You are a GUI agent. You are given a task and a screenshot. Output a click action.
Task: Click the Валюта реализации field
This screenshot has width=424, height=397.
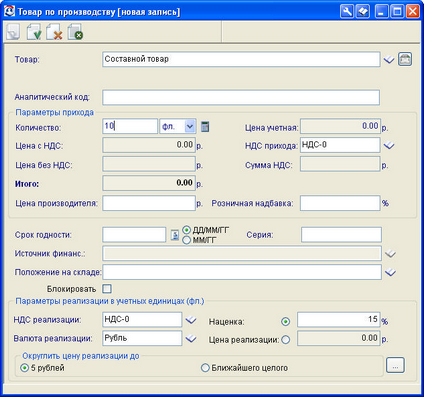click(x=142, y=338)
